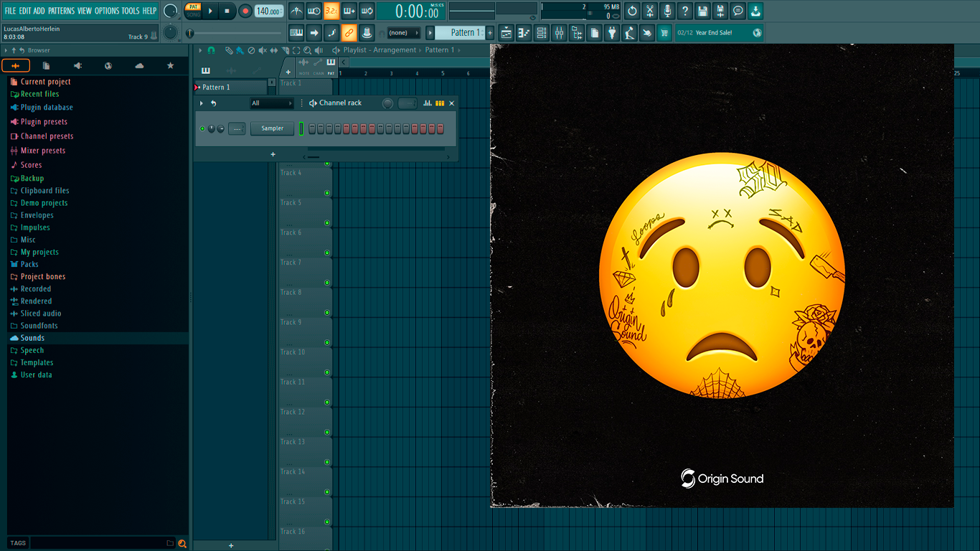Toggle playlist snap magnet icon
Screen dimensions: 980x551
(x=211, y=50)
